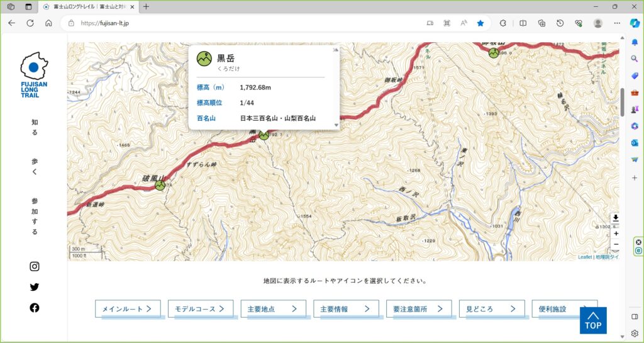Open the 見どころ option
644x343 pixels.
click(492, 309)
